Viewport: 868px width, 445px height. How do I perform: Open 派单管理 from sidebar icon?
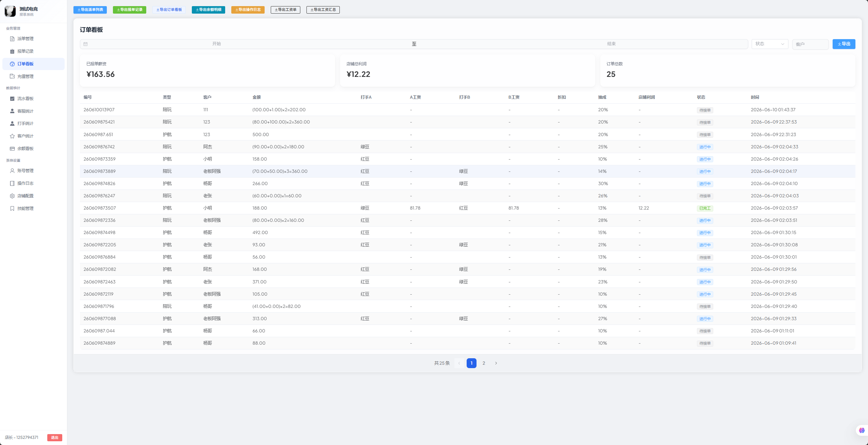point(12,39)
